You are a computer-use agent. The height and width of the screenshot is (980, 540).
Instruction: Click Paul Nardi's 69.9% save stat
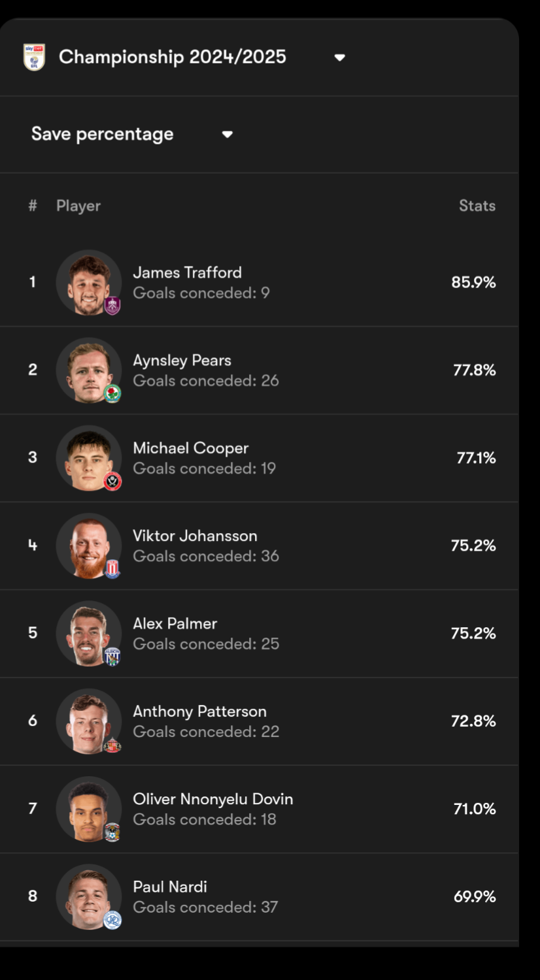click(x=475, y=896)
